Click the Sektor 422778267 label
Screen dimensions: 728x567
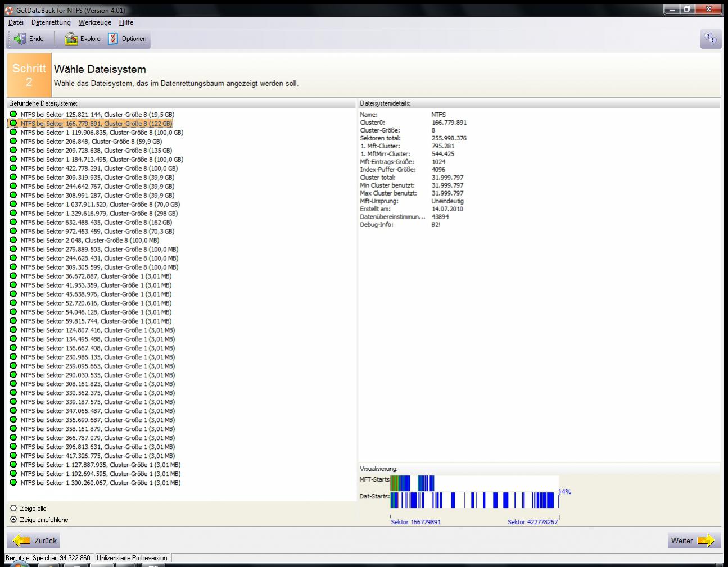[x=532, y=522]
